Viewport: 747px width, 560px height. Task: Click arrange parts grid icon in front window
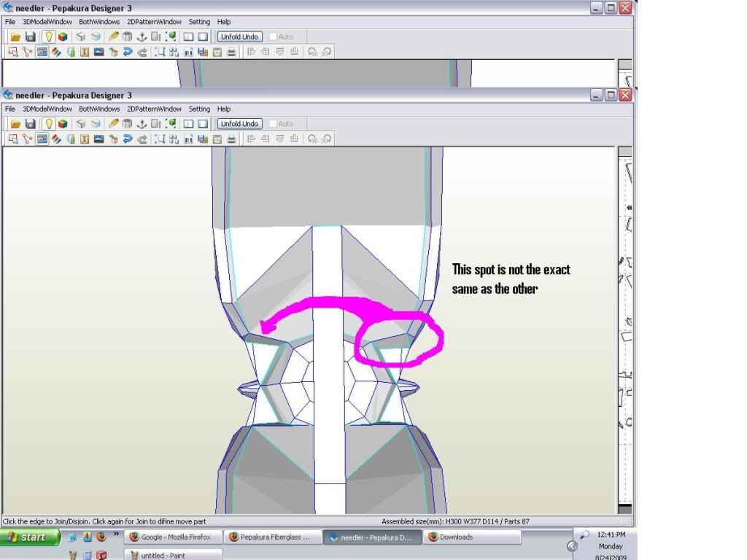pos(174,139)
